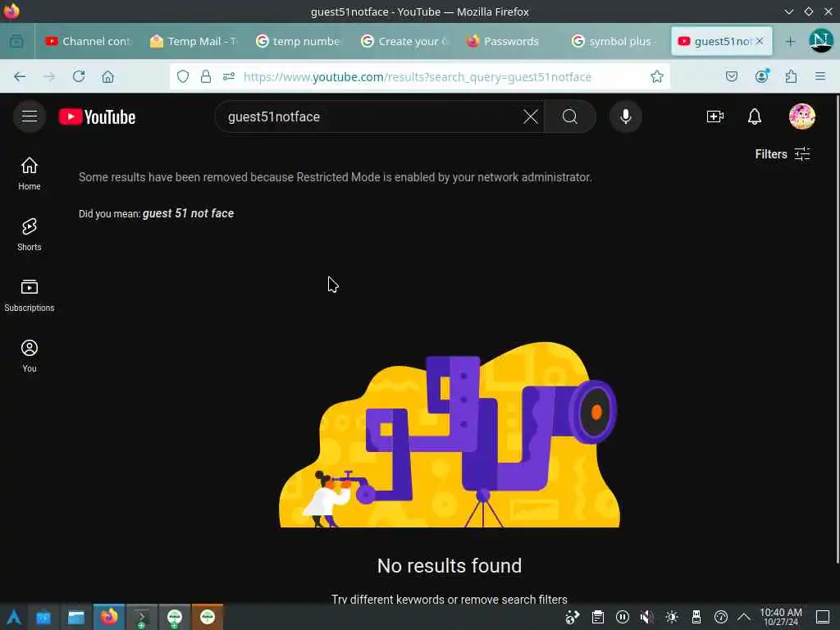840x630 pixels.
Task: Click the Firefox forward arrow
Action: pyautogui.click(x=49, y=76)
